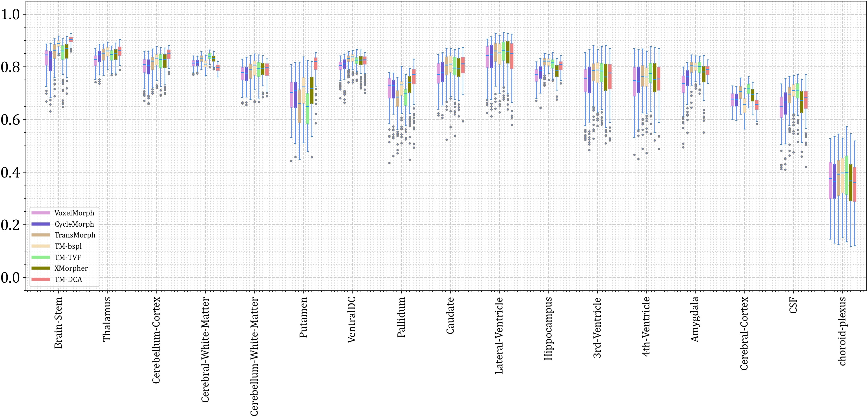Viewport: 868px width, 418px height.
Task: Click the TM-DCA box for choroid-plexus
Action: tap(855, 184)
